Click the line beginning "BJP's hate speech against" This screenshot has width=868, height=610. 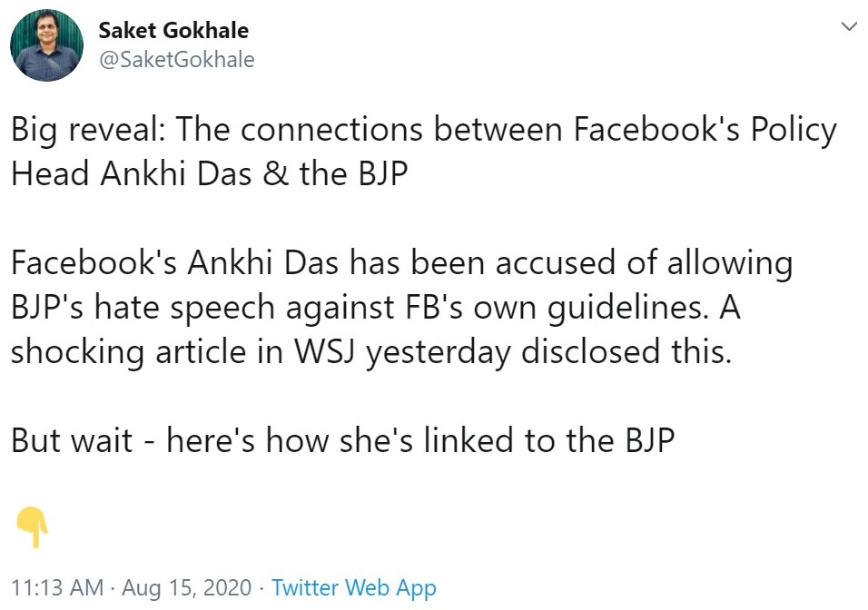[x=375, y=308]
